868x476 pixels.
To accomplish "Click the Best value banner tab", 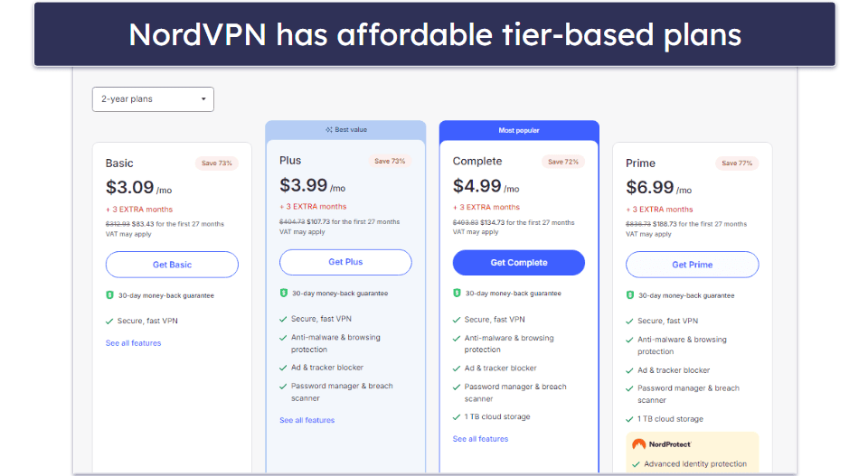I will point(345,130).
